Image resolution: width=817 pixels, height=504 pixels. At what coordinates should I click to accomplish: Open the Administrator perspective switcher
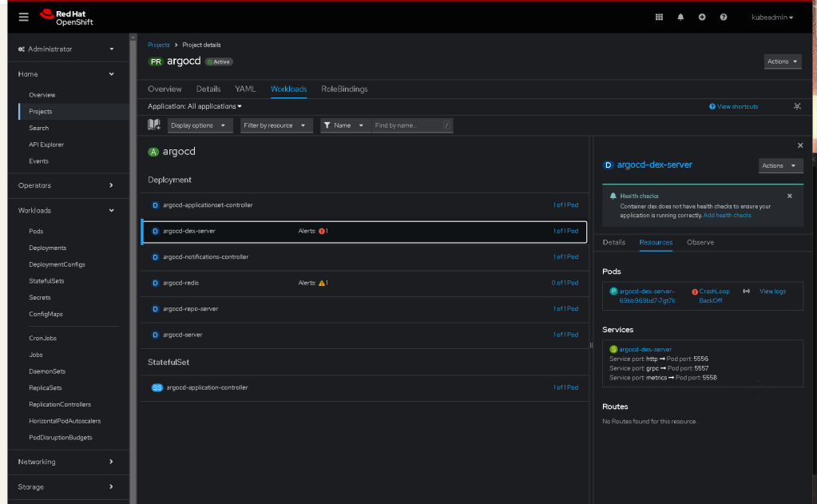[65, 49]
